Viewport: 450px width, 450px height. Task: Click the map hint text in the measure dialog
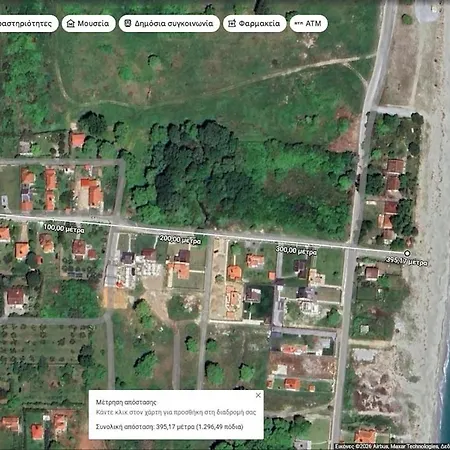pyautogui.click(x=176, y=413)
